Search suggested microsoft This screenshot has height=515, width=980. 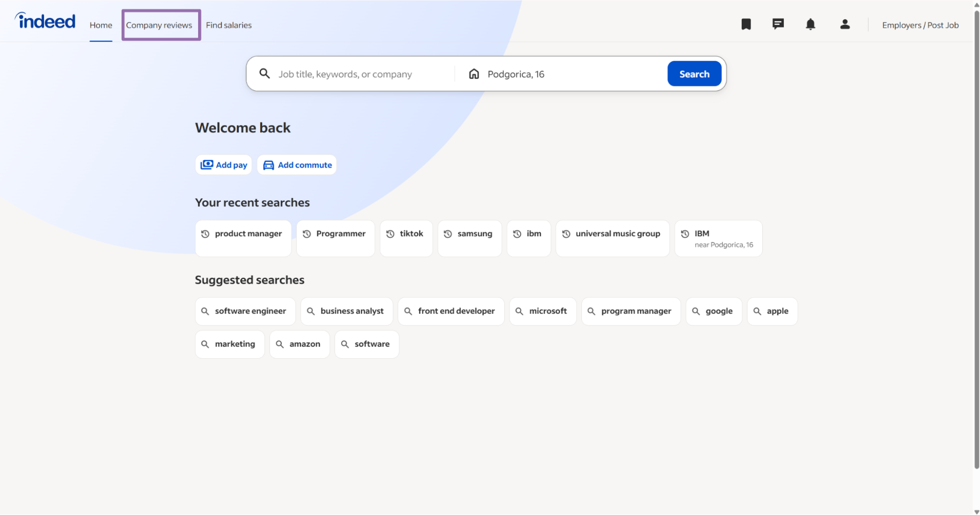pos(543,311)
